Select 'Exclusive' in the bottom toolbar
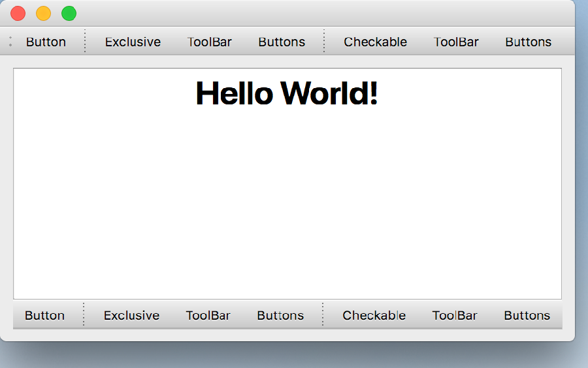The height and width of the screenshot is (368, 588). (x=131, y=315)
